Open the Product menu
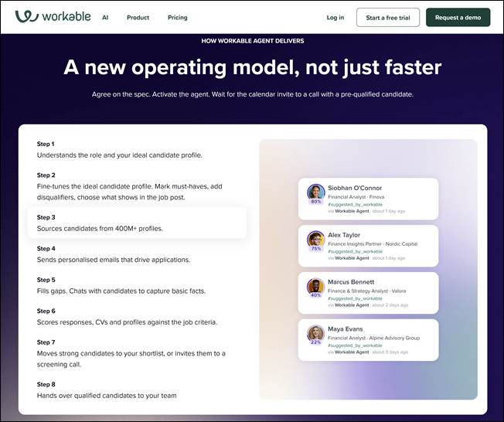504x422 pixels. coord(138,18)
